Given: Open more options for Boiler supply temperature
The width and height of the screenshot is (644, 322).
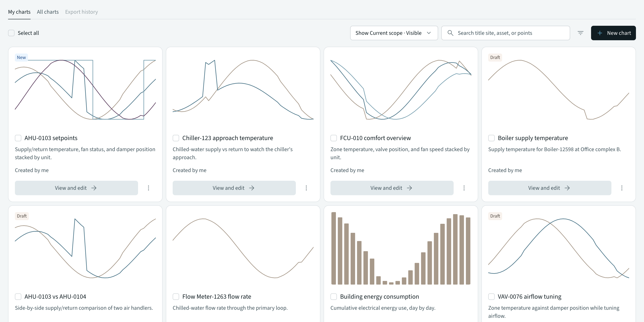Looking at the screenshot, I should pos(622,188).
